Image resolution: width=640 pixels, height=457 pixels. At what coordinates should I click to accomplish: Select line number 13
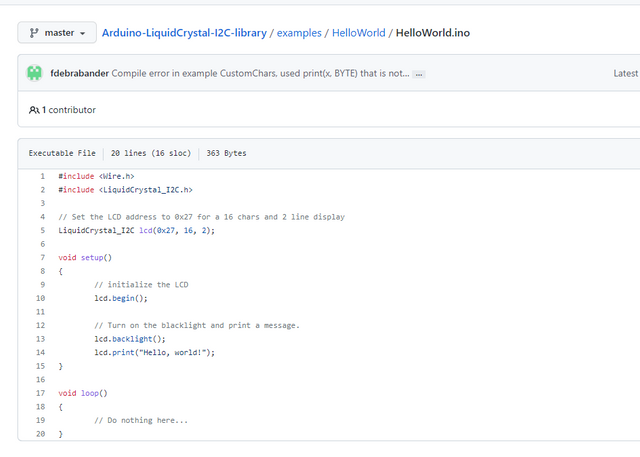point(40,339)
